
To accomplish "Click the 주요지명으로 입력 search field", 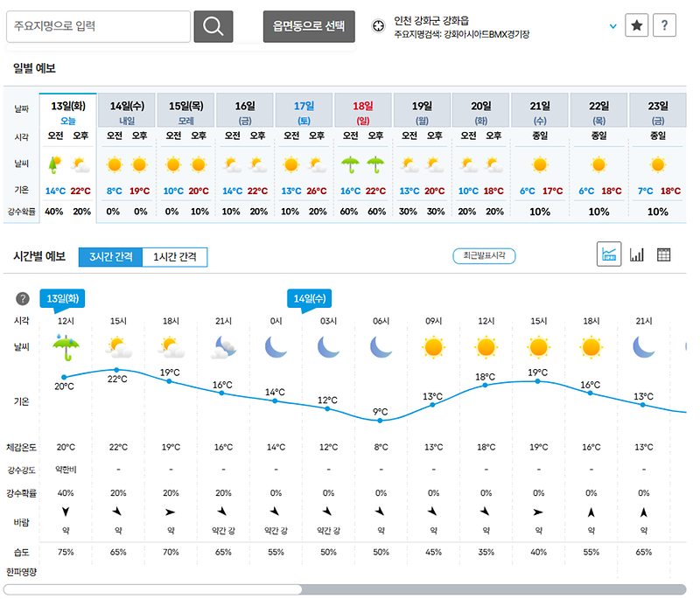I will 98,26.
